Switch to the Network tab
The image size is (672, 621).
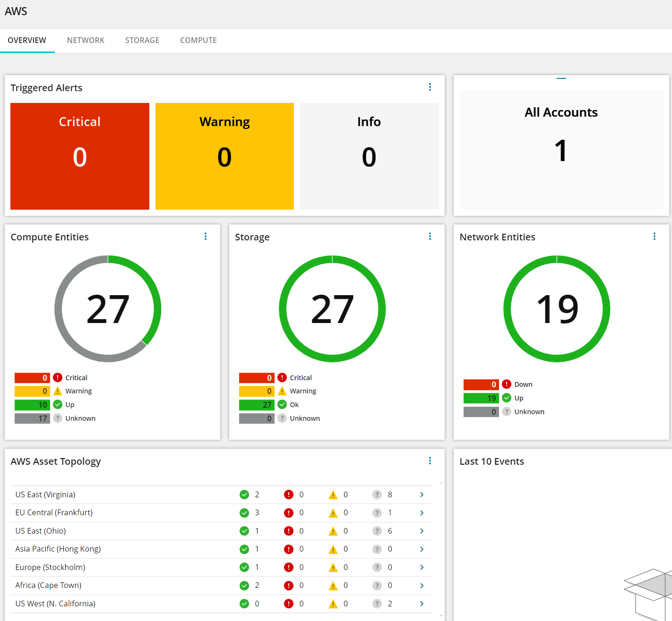[86, 41]
